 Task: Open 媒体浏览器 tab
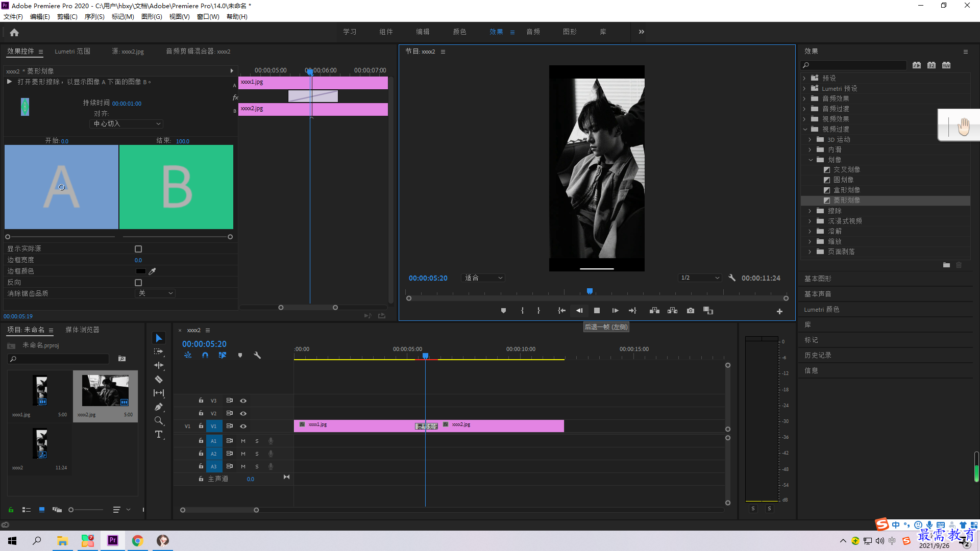(82, 330)
